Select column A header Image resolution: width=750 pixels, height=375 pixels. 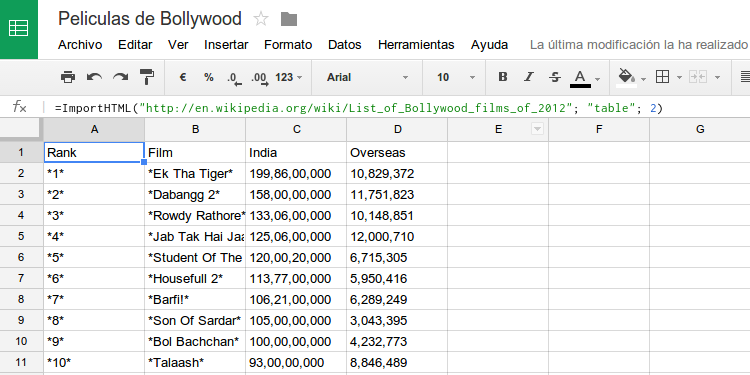(x=94, y=129)
